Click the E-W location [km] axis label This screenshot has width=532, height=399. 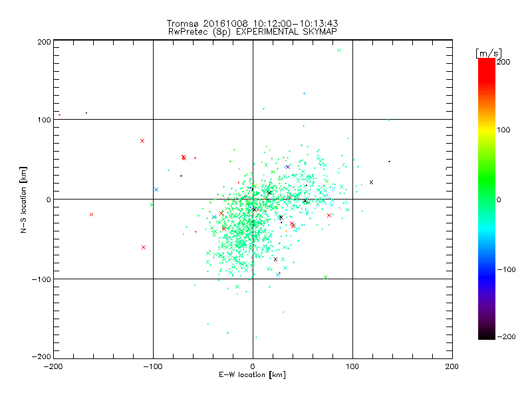pyautogui.click(x=252, y=375)
